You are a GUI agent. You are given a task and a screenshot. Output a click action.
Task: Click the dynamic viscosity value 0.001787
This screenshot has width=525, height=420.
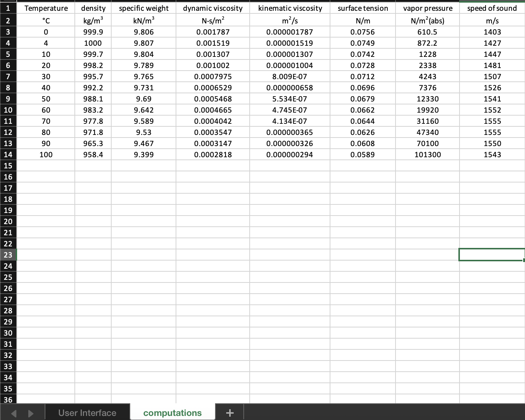click(212, 32)
